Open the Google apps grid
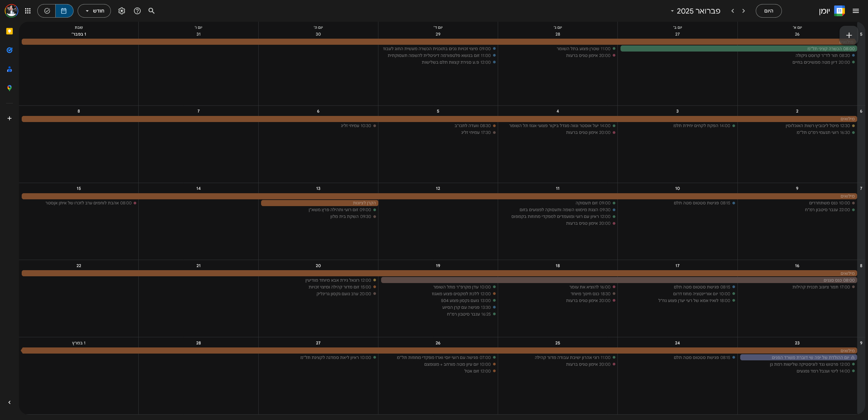 click(x=28, y=11)
